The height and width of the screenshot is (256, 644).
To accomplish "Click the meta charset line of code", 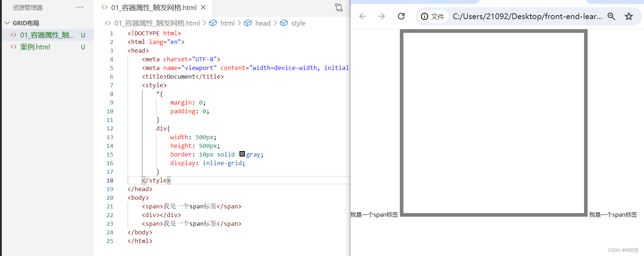I will click(x=181, y=59).
